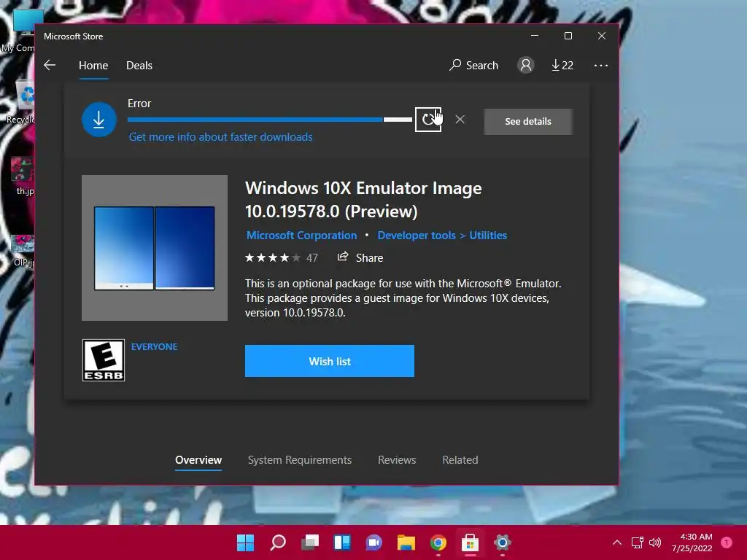The width and height of the screenshot is (747, 560).
Task: Maximize the Microsoft Store window
Action: 568,36
